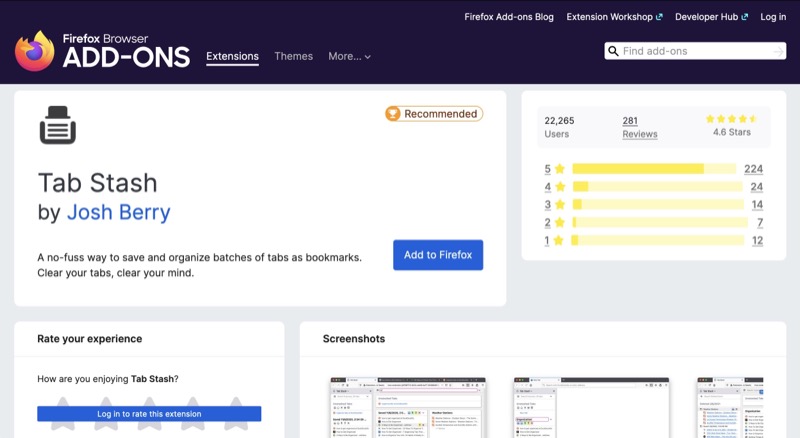Open the 281 Reviews link

[x=640, y=127]
